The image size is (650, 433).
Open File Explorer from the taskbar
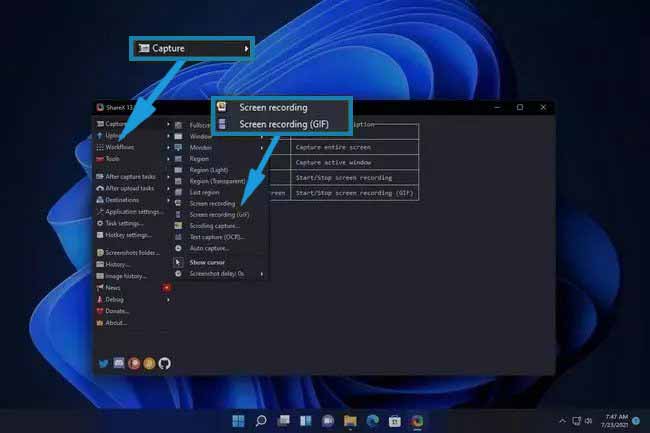(350, 421)
